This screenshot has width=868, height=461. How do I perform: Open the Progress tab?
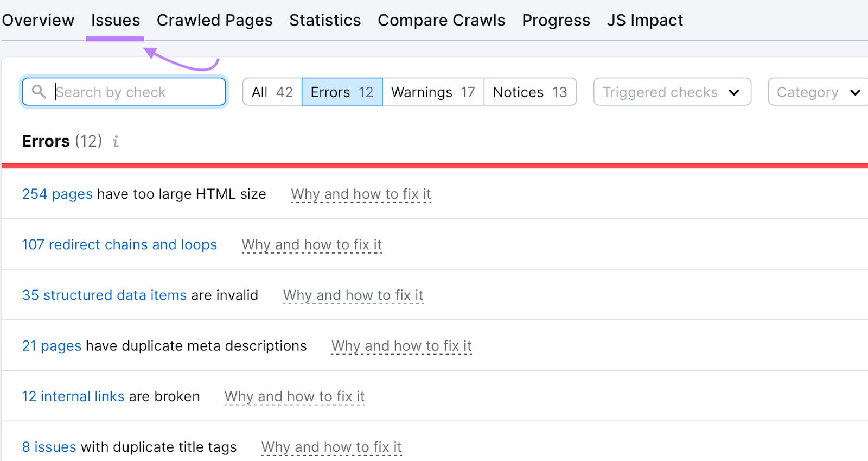coord(556,20)
